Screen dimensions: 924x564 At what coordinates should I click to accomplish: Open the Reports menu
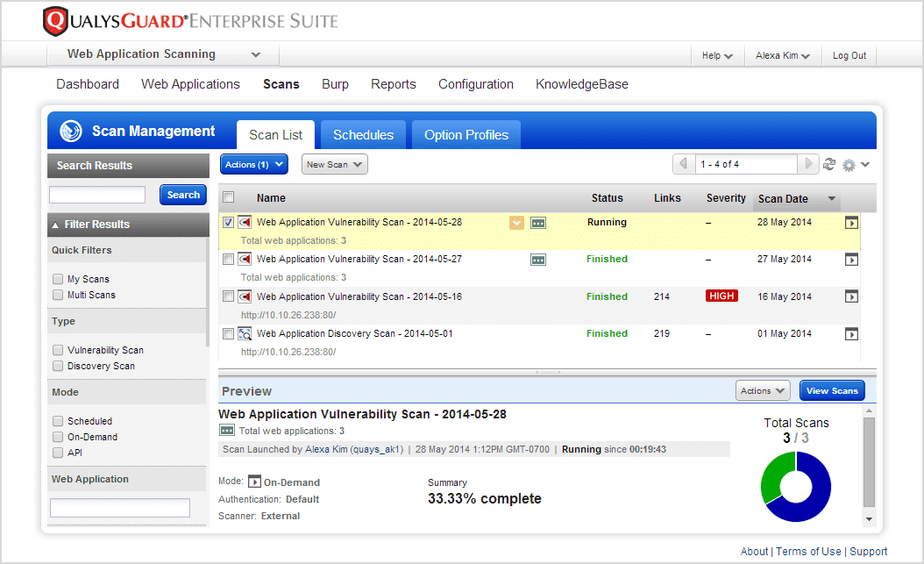point(394,84)
